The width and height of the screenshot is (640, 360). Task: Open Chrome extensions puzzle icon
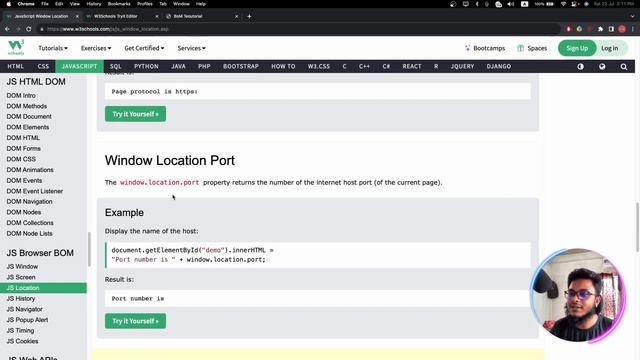[x=600, y=29]
